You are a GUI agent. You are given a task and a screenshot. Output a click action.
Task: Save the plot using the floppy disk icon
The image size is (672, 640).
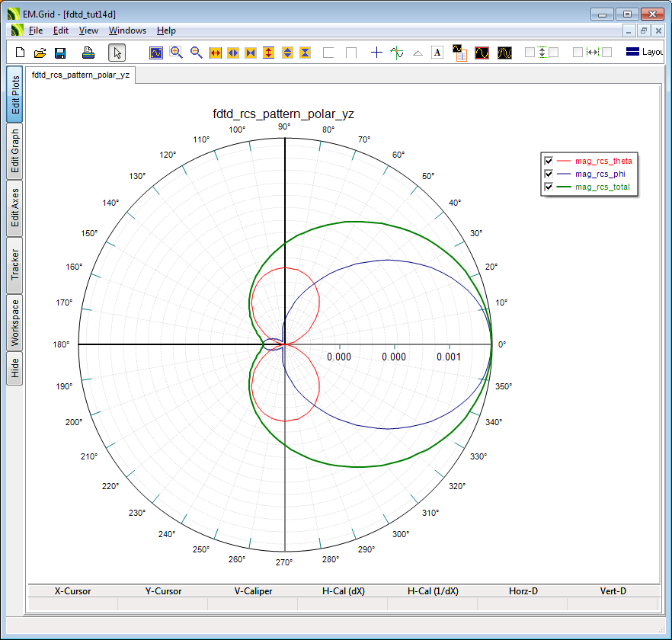pos(60,53)
